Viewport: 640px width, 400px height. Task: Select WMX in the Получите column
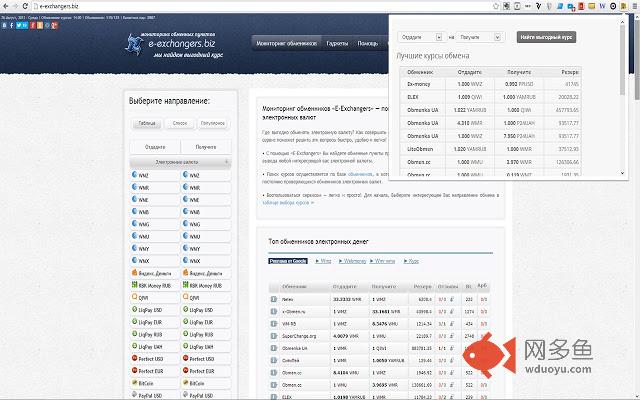click(x=206, y=261)
